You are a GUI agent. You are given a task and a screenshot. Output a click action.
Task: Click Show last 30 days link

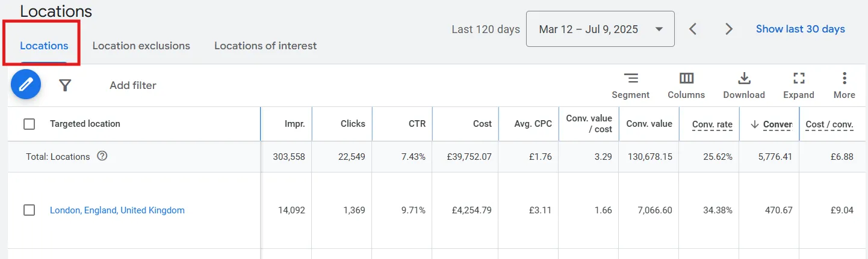(x=801, y=29)
